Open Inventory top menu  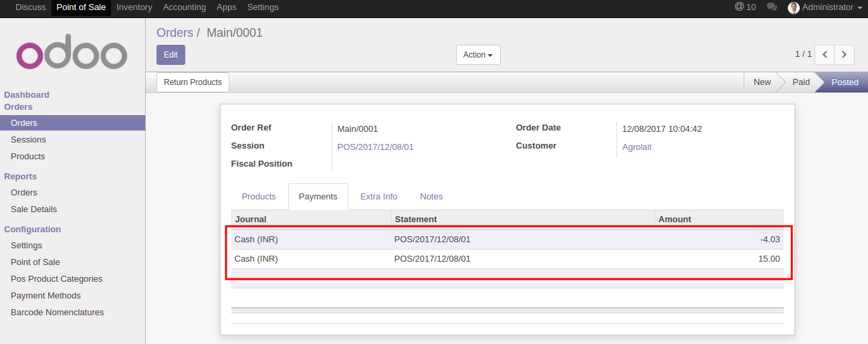[x=134, y=7]
